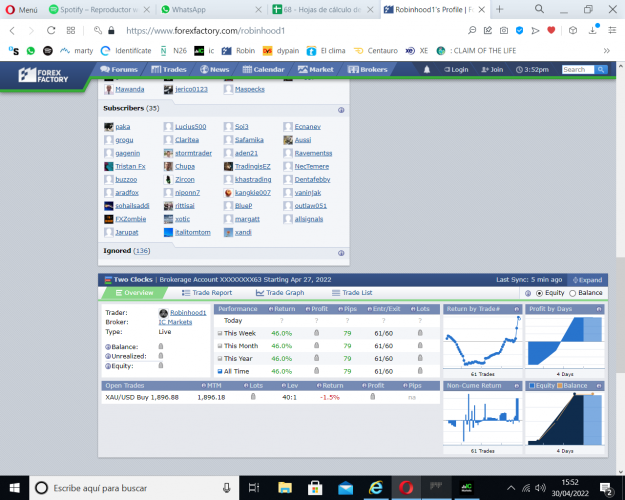The height and width of the screenshot is (500, 625).
Task: Click the snapshot camera icon in address bar
Action: pos(504,31)
